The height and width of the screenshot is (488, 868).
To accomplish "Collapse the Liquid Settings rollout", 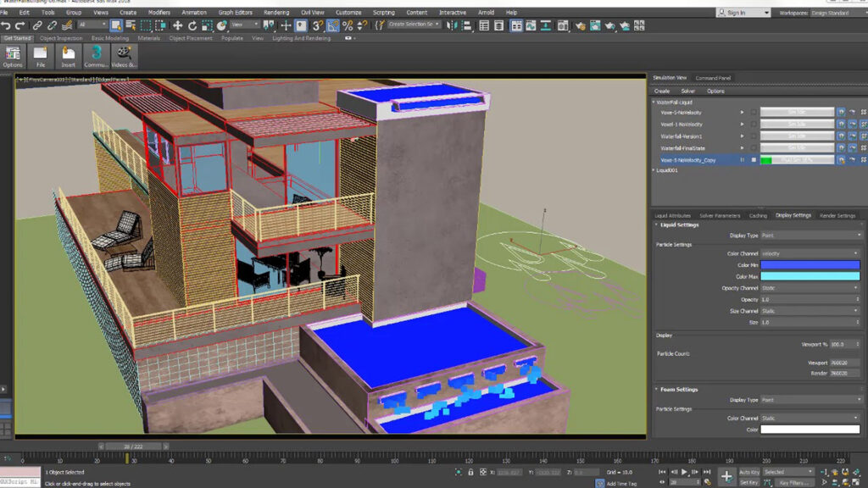I will [657, 225].
